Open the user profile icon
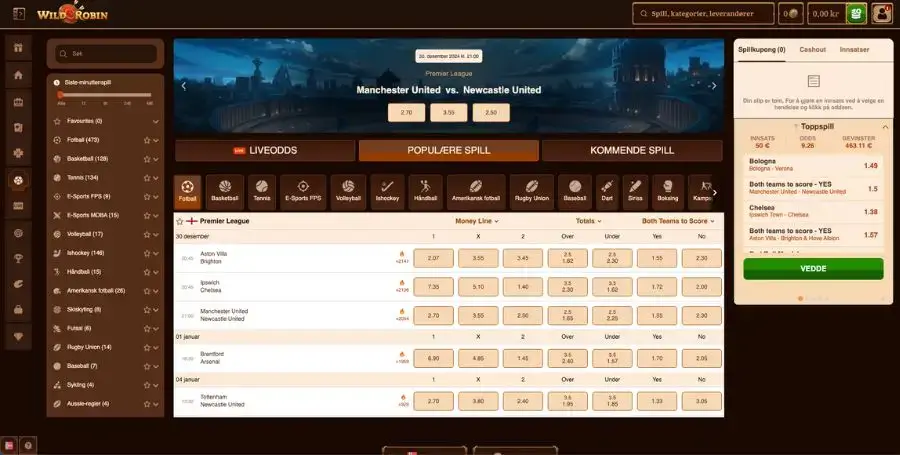Viewport: 900px width, 455px height. [882, 14]
